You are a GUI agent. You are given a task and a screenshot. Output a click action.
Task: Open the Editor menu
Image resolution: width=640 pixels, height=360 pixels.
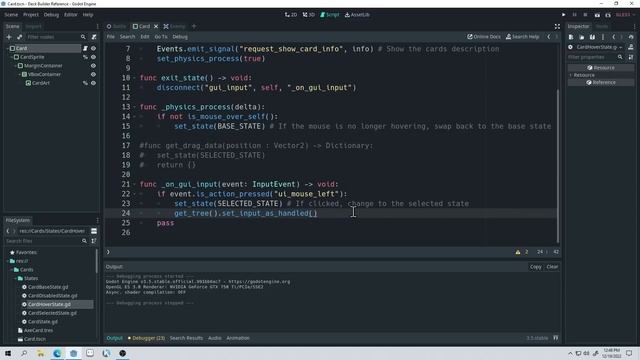click(70, 15)
